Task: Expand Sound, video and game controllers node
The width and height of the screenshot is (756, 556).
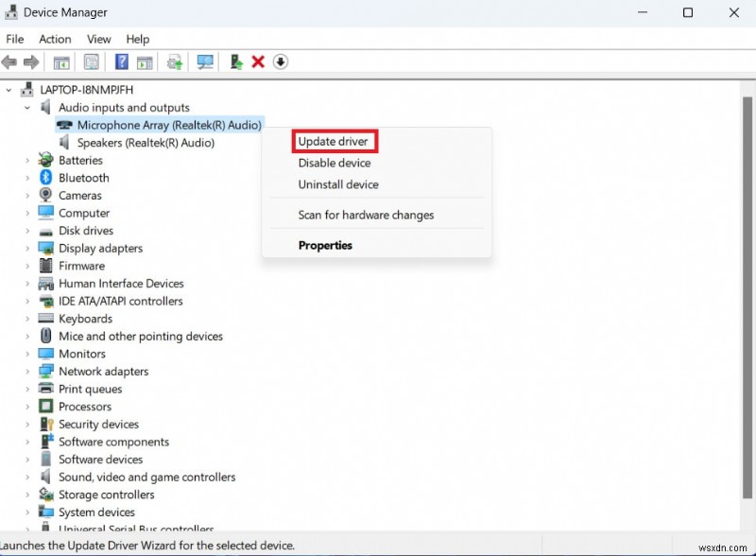Action: [x=27, y=477]
